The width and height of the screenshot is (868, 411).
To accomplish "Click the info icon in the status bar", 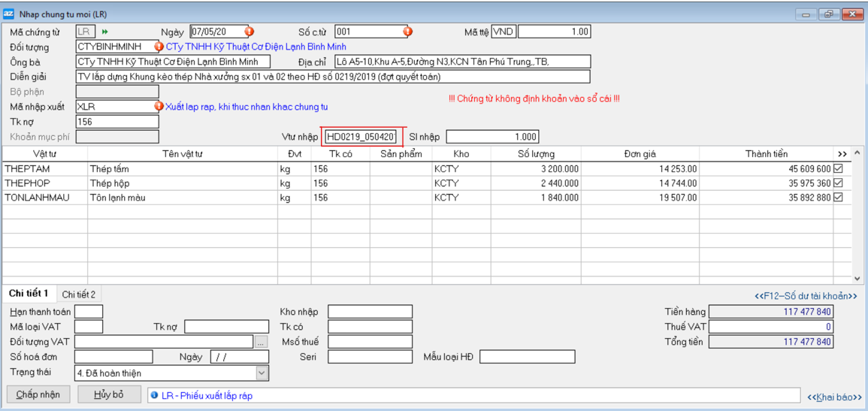I will tap(154, 395).
